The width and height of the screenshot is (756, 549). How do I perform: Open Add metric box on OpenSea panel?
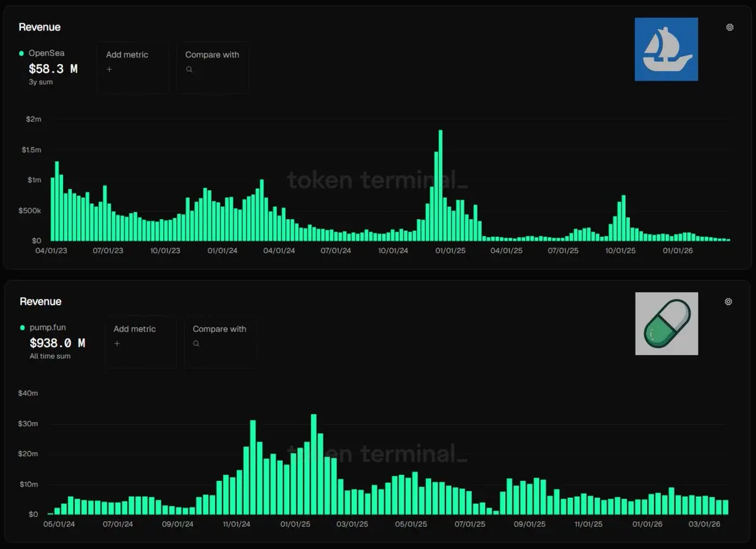pos(133,67)
